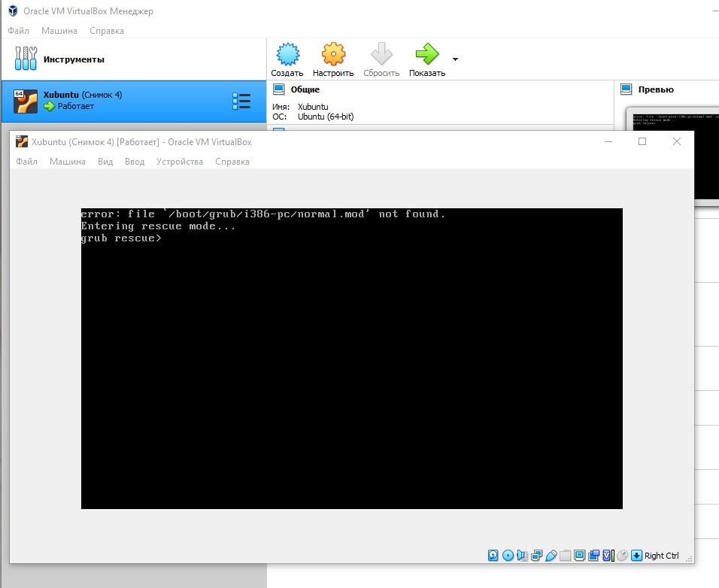Maximize the Xubuntu VM window
The image size is (719, 588).
coord(642,141)
